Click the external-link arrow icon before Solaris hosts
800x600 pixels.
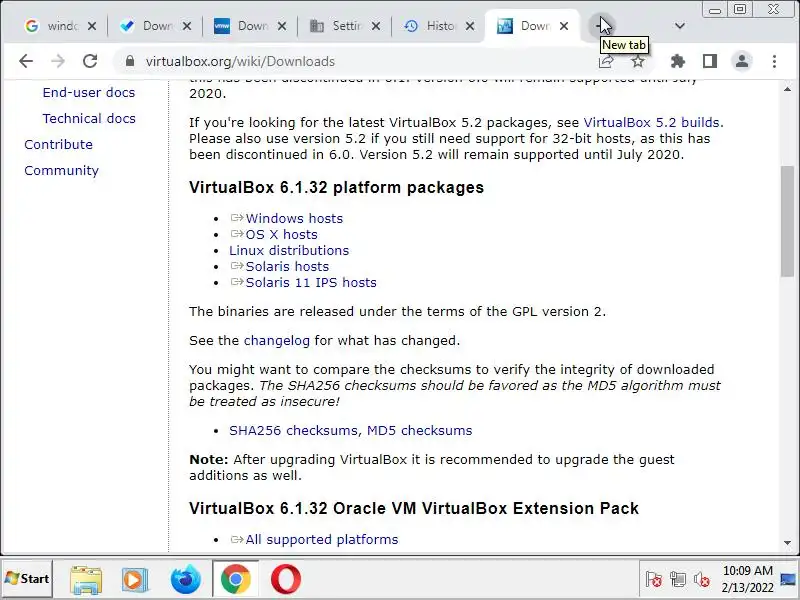click(237, 266)
